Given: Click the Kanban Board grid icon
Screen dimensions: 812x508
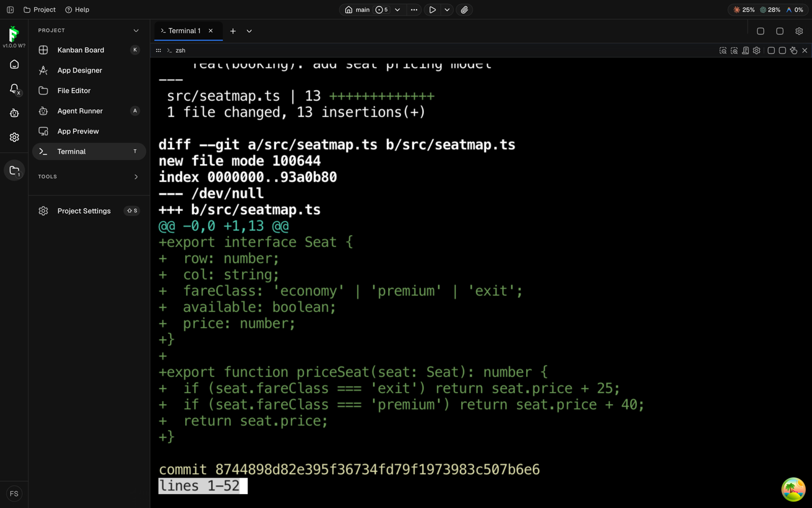Looking at the screenshot, I should coord(43,50).
